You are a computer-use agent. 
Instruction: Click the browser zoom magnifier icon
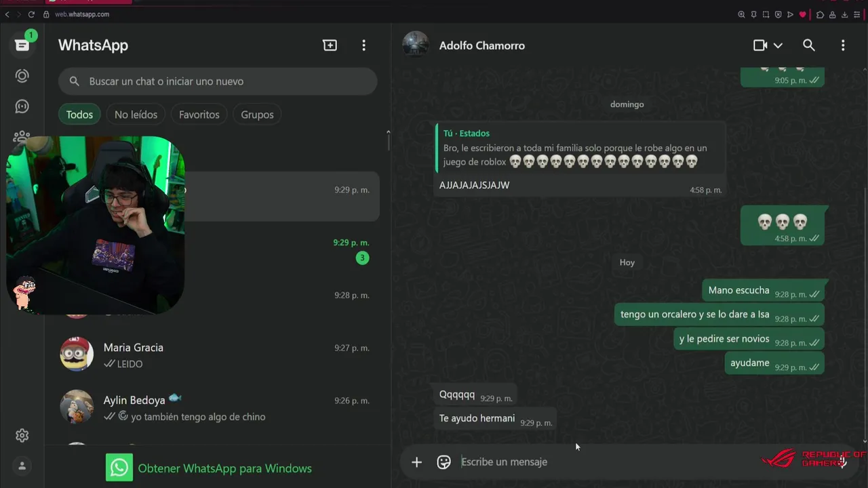click(x=741, y=14)
